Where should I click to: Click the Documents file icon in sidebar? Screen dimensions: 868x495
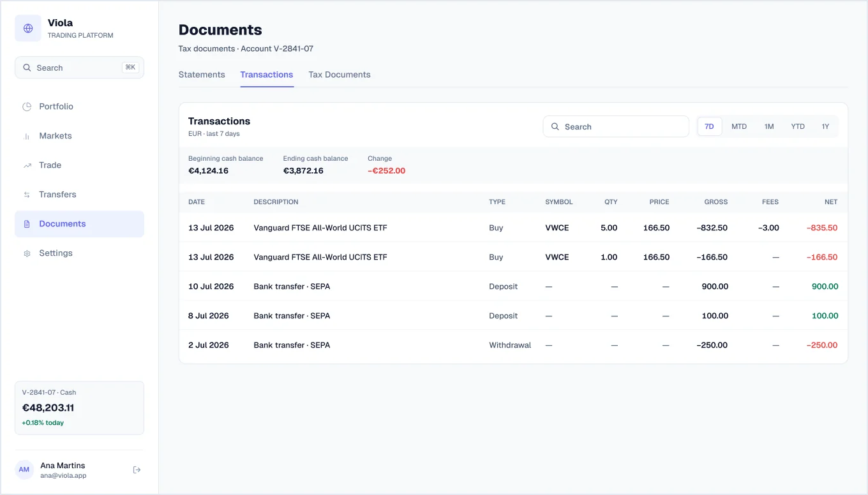(27, 224)
